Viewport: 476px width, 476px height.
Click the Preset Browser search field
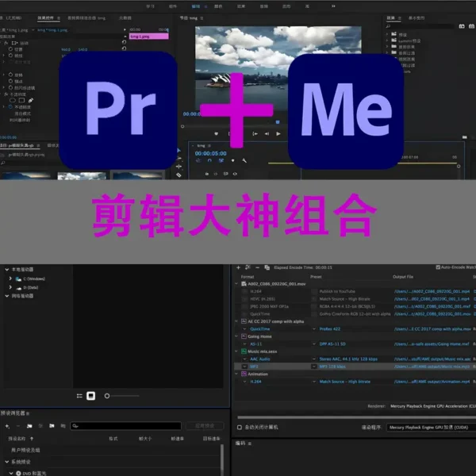point(125,426)
